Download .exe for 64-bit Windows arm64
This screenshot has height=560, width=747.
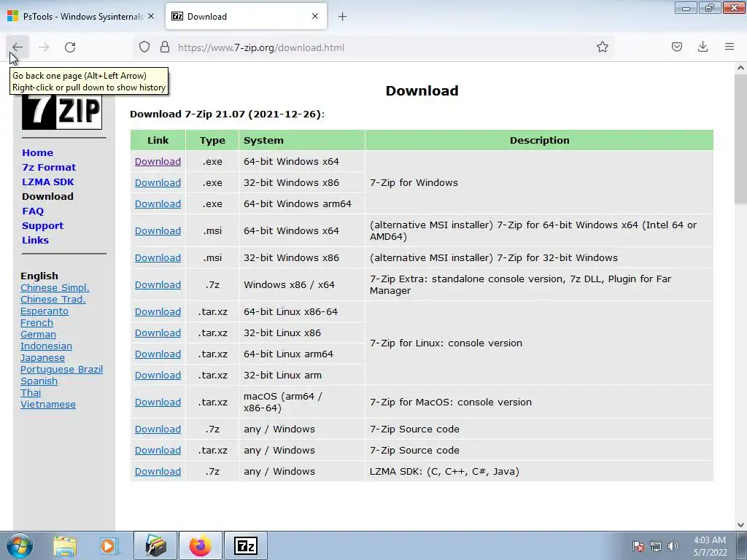point(158,204)
